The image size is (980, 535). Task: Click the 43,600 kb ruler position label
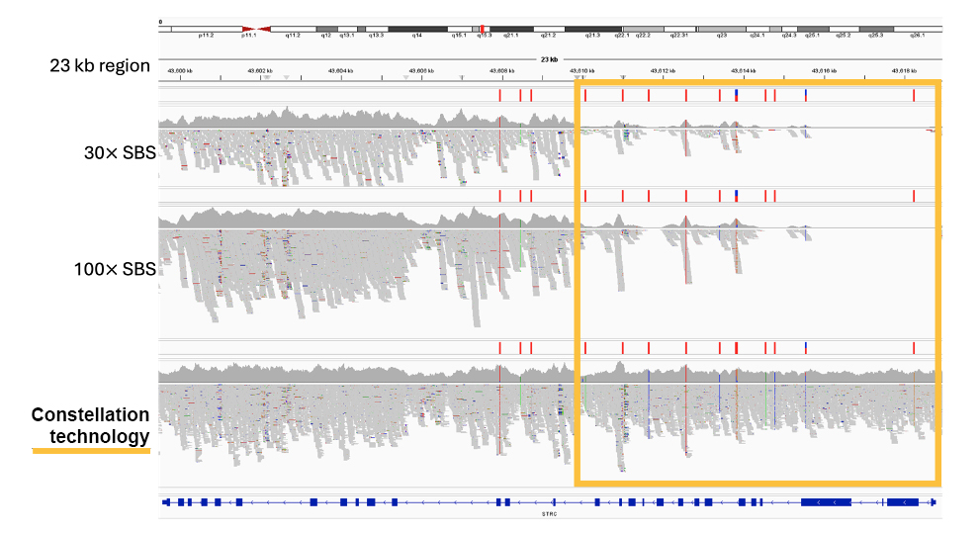point(180,70)
